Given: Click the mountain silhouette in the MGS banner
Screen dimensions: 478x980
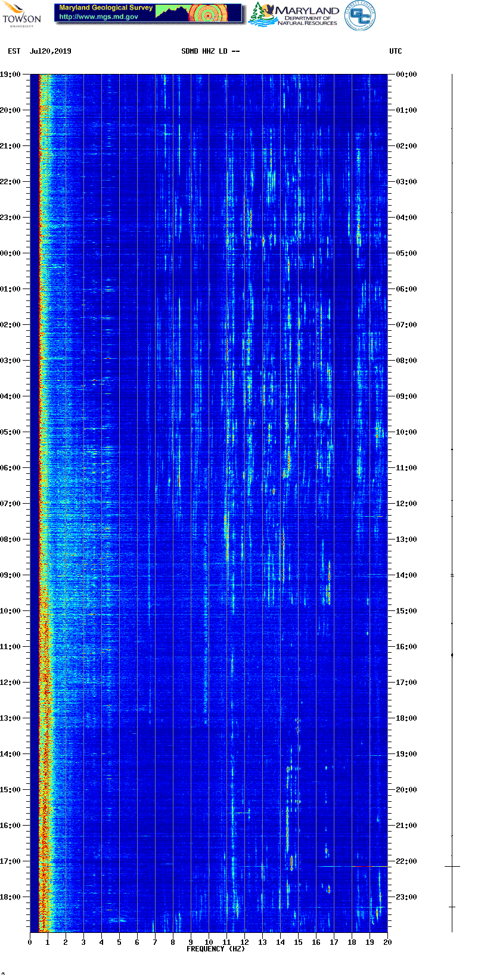Looking at the screenshot, I should click(173, 13).
